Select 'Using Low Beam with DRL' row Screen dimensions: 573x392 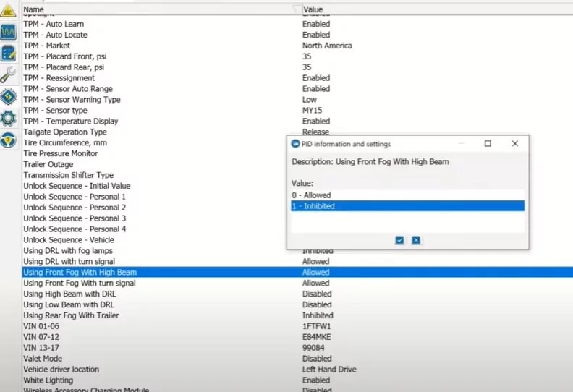(297, 304)
